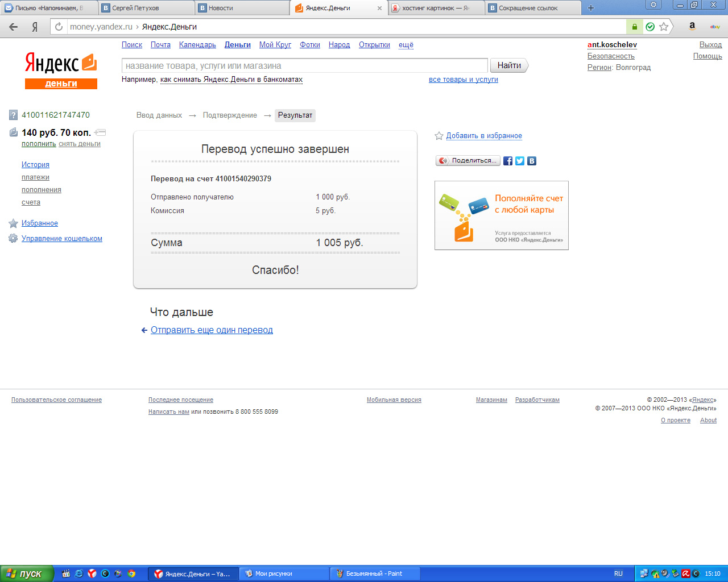The height and width of the screenshot is (582, 728).
Task: Switch to the Сергей Петухов tab
Action: point(146,8)
